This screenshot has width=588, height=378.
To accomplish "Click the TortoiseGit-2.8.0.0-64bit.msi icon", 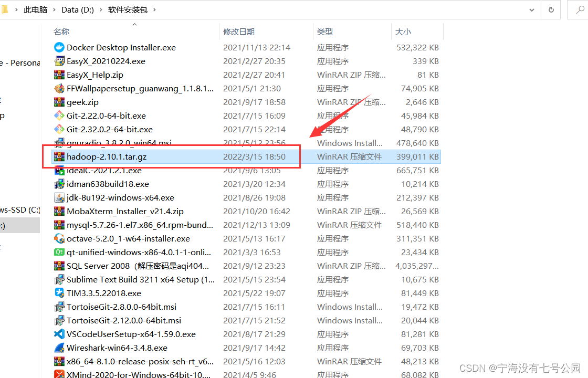I will (59, 307).
